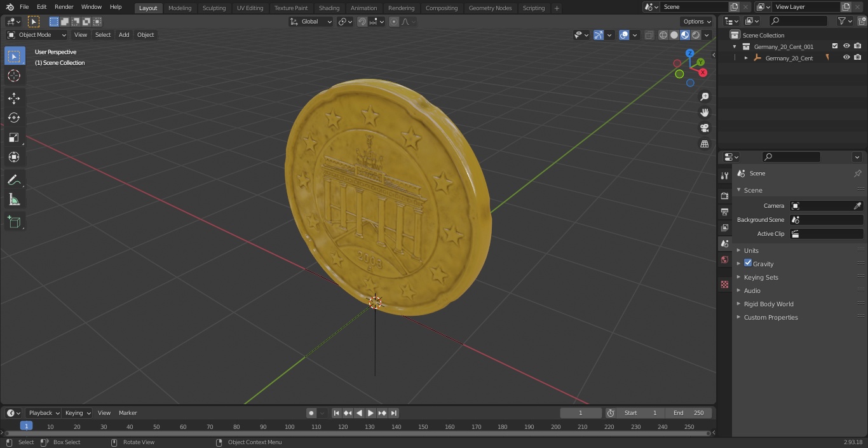Activate the Move tool
Viewport: 868px width, 448px height.
coord(14,98)
